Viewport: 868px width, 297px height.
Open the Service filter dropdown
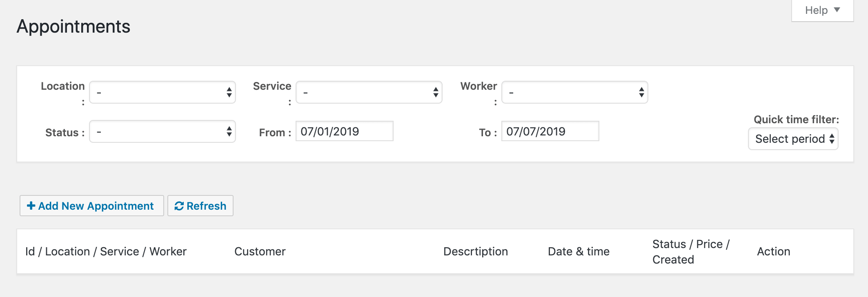368,93
